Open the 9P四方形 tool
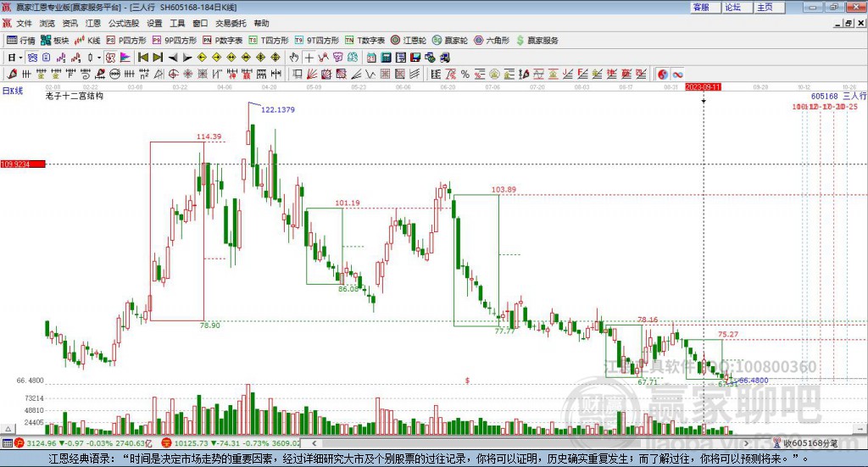The height and width of the screenshot is (467, 868). [x=174, y=41]
